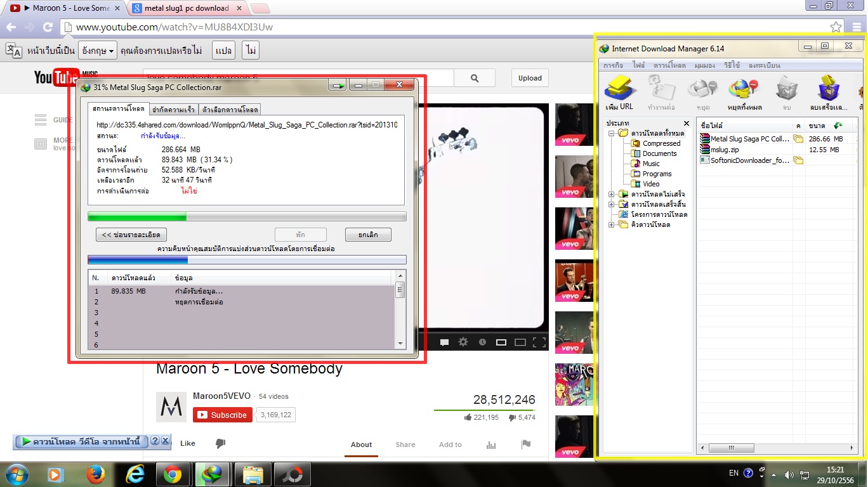Click the hide details (<< ซ่อนรายละเอียด) button

tap(131, 235)
